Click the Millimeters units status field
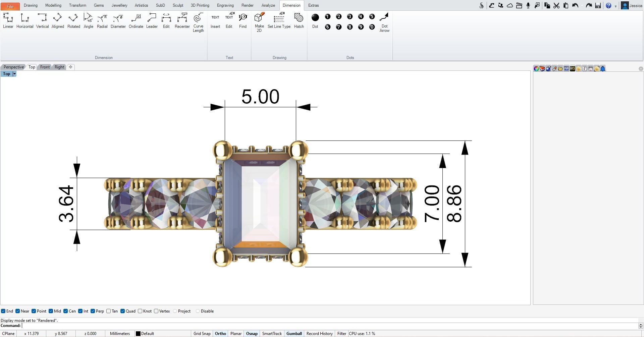Image resolution: width=644 pixels, height=337 pixels. tap(120, 334)
